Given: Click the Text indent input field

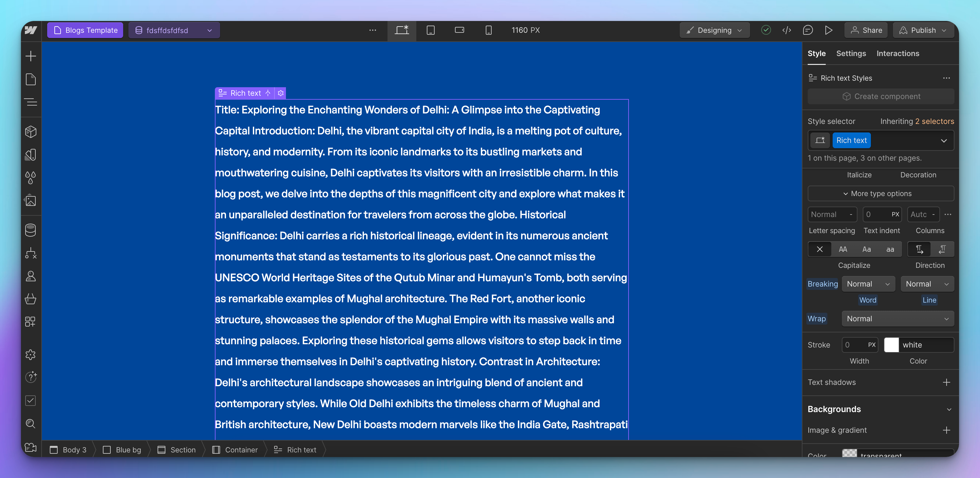Looking at the screenshot, I should [881, 214].
